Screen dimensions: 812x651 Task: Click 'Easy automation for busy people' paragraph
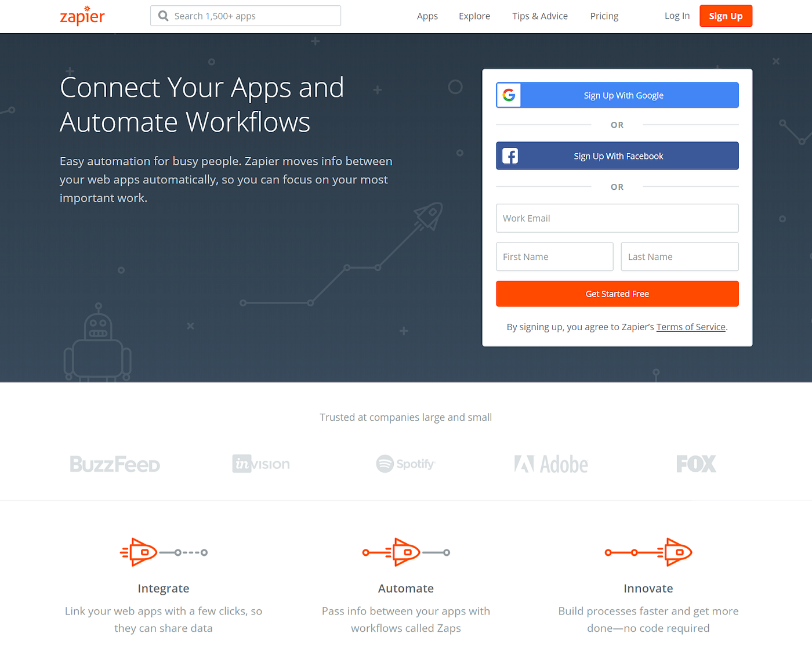(x=226, y=179)
